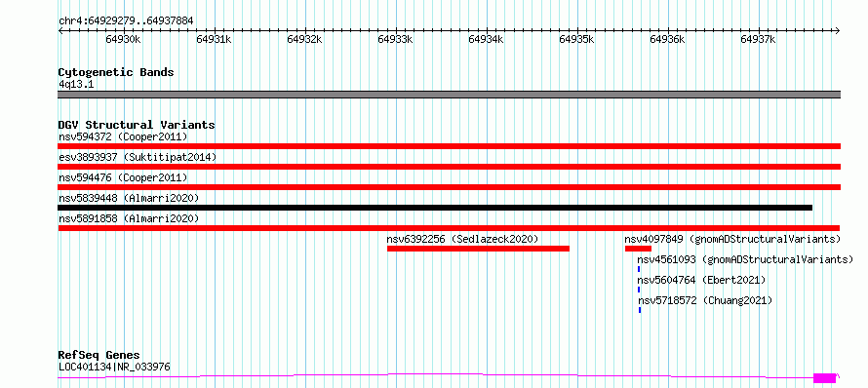Open the esv3893937 (Suktitipat2014) label
The image size is (868, 388).
pyautogui.click(x=138, y=157)
